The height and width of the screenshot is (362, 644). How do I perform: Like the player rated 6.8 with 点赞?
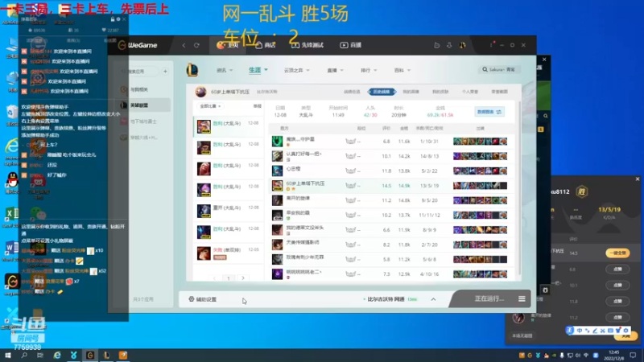[x=617, y=269]
